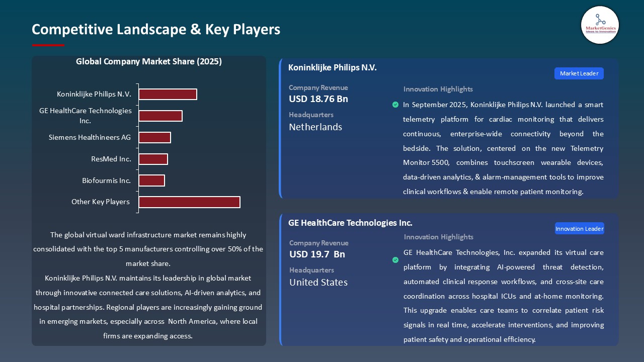Select the 'United States' headquarters text
The height and width of the screenshot is (362, 644).
(318, 283)
